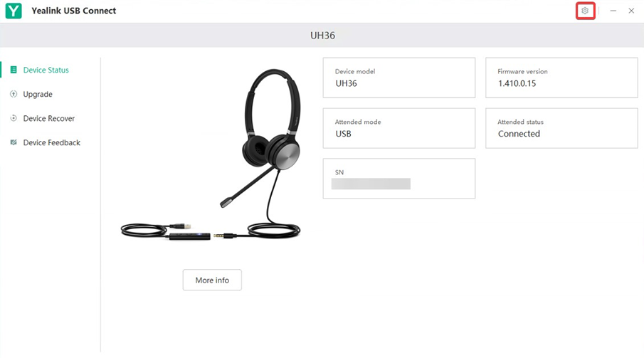Open the Device Feedback section
The image size is (644, 358).
52,142
